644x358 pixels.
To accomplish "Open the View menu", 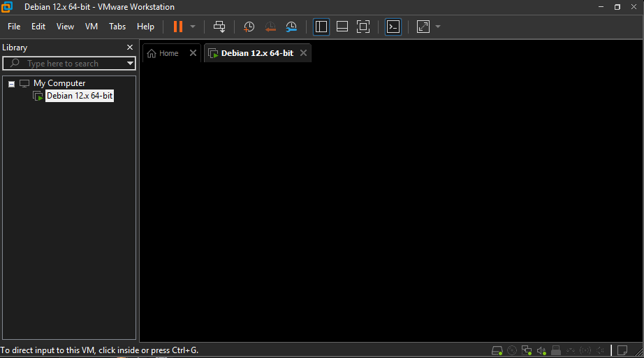I will click(x=65, y=27).
